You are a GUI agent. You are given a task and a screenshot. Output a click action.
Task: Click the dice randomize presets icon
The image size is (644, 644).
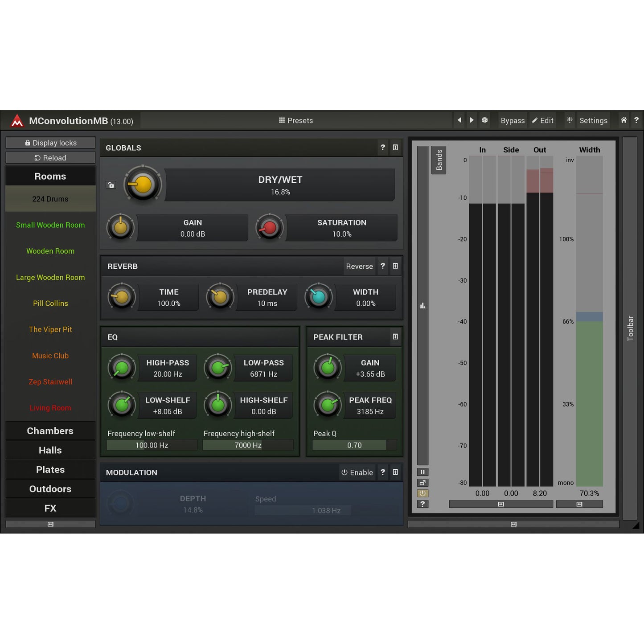pyautogui.click(x=484, y=120)
